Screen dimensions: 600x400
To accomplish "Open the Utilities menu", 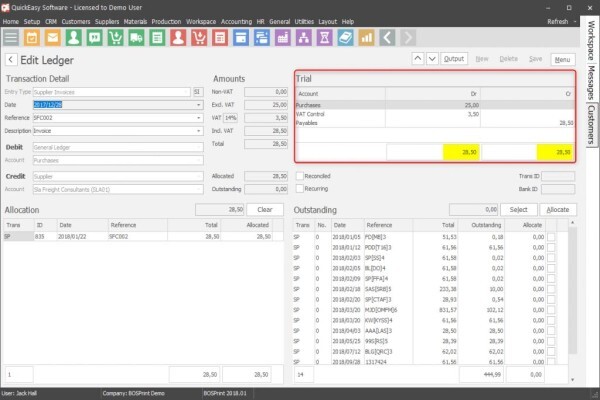I will pos(304,22).
